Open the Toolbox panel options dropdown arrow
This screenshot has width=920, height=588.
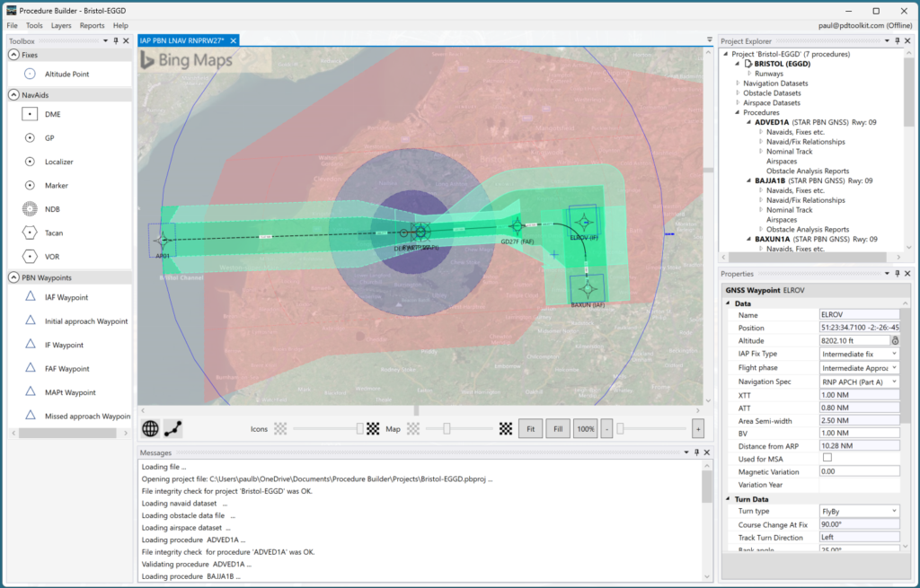(x=106, y=41)
